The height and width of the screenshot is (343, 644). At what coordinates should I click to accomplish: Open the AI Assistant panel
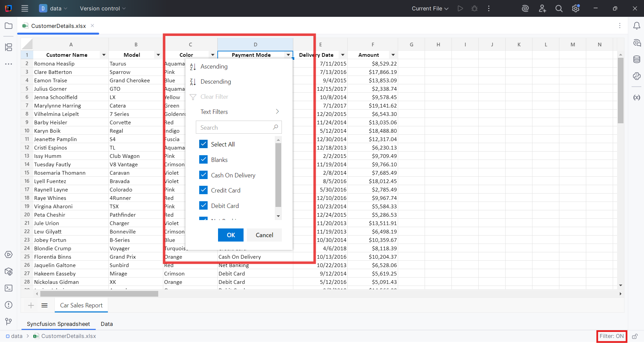[637, 43]
